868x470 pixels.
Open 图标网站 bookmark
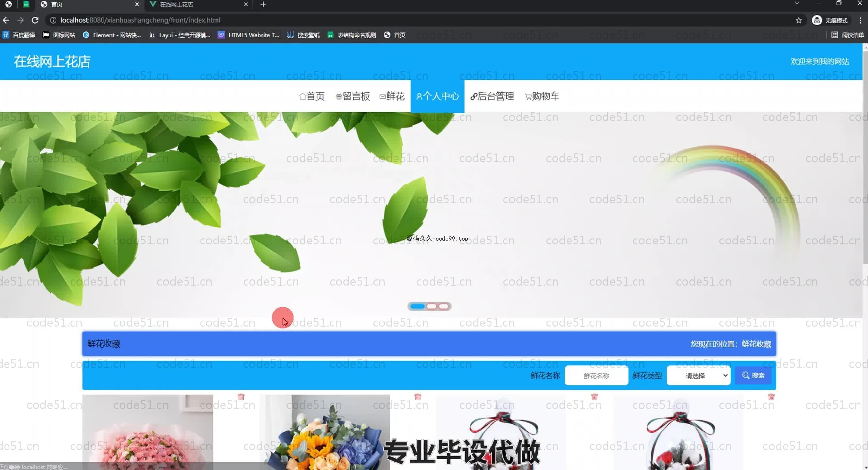pyautogui.click(x=59, y=35)
